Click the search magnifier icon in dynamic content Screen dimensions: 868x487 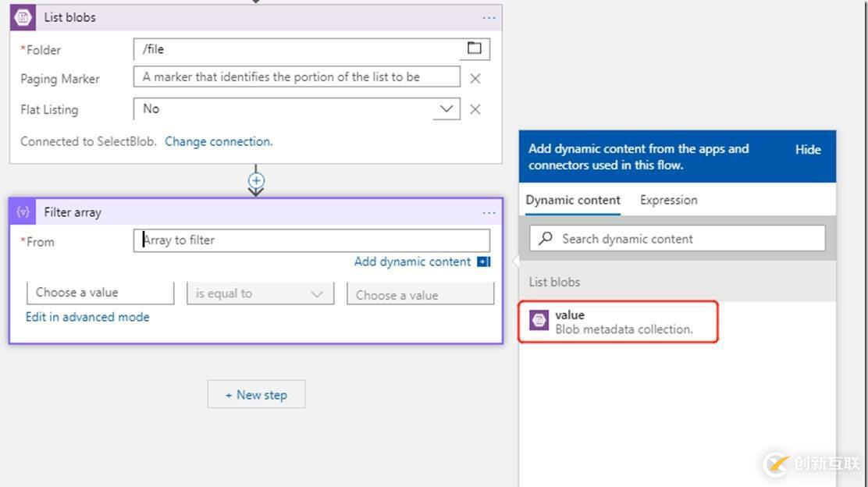coord(546,239)
